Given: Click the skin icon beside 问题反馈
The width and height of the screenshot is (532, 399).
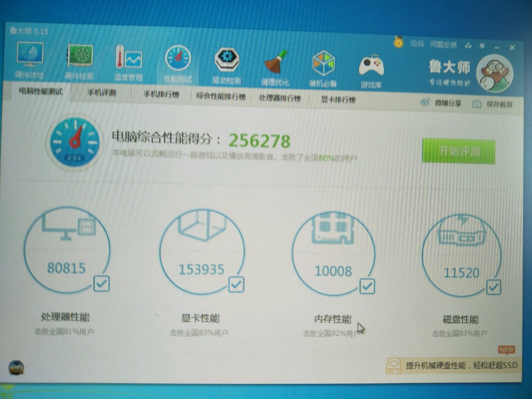Looking at the screenshot, I should coord(469,45).
